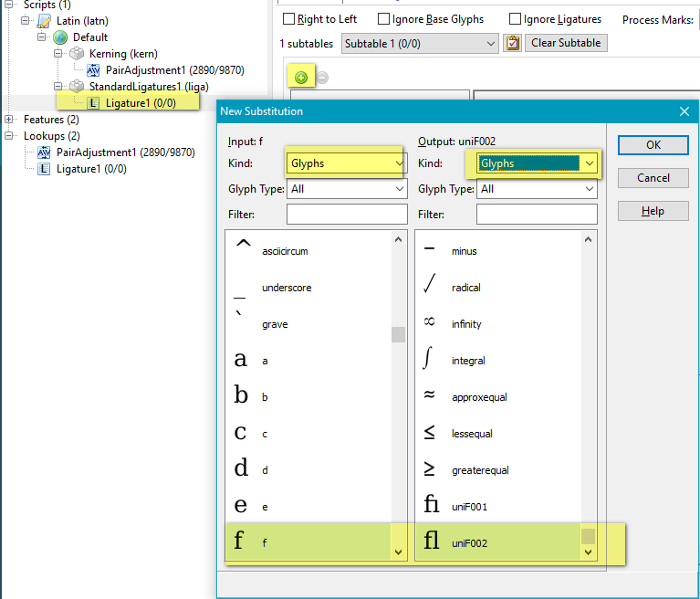Click Ligature1 icon under Lookups

(44, 169)
